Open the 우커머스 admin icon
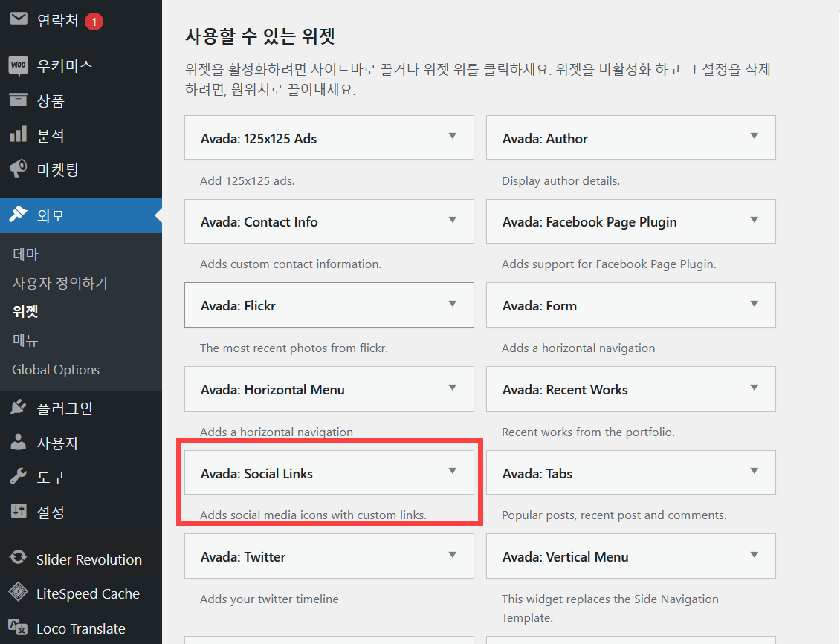 (19, 65)
